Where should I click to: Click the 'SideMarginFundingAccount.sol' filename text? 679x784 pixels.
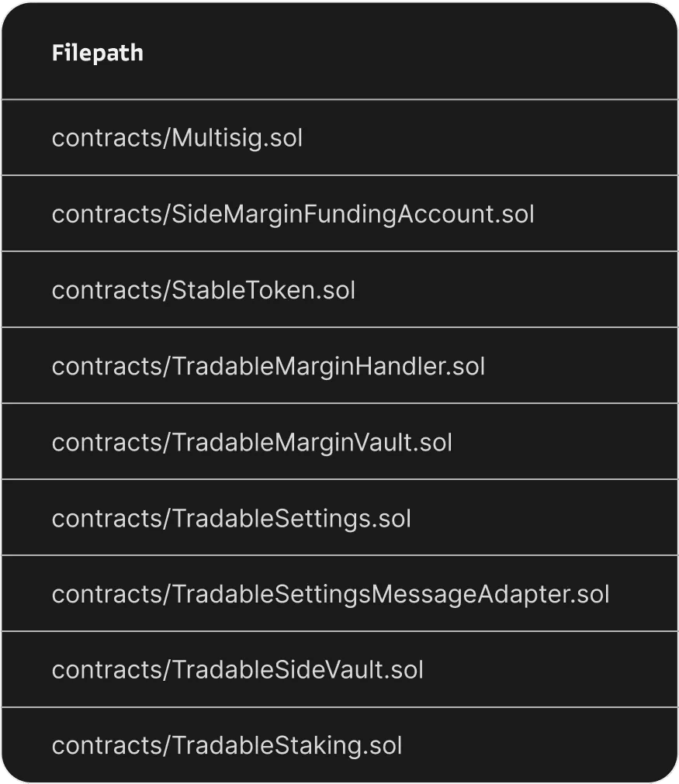[x=353, y=215]
